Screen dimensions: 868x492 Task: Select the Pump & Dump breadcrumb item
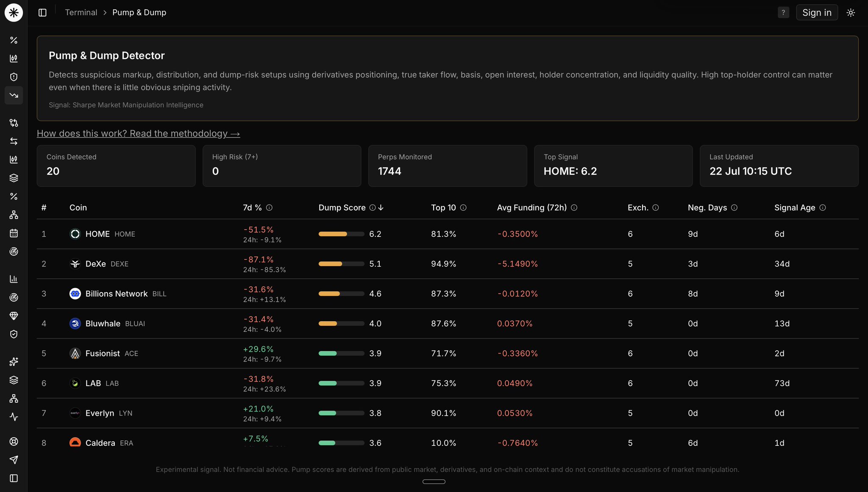click(x=139, y=13)
